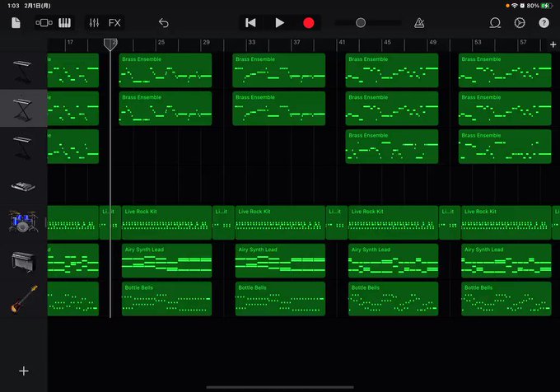Click the playhead marker on ruler
560x392 pixels.
[110, 44]
